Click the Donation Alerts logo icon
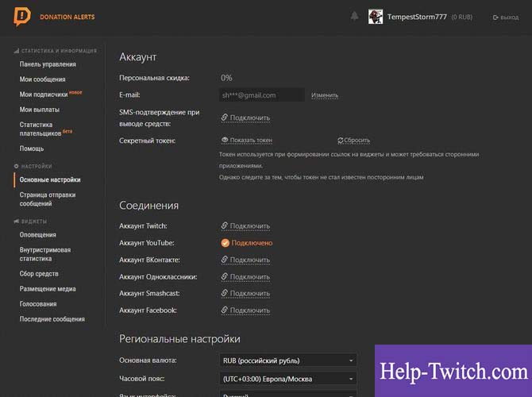The height and width of the screenshot is (397, 532). coord(23,17)
